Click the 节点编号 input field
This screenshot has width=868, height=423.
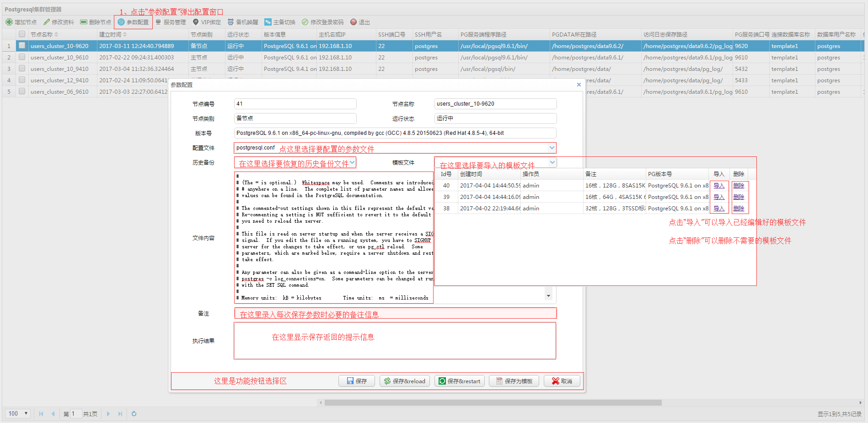[295, 104]
